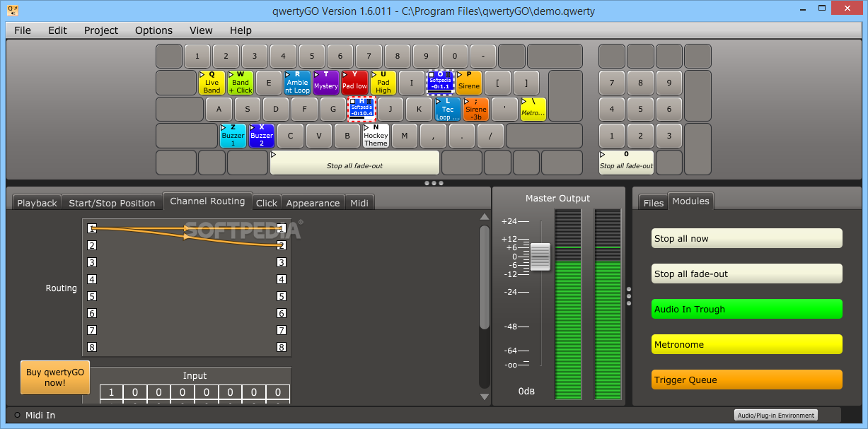Trigger the semicolon key Sirene -3b pad
The width and height of the screenshot is (868, 429).
(x=476, y=109)
